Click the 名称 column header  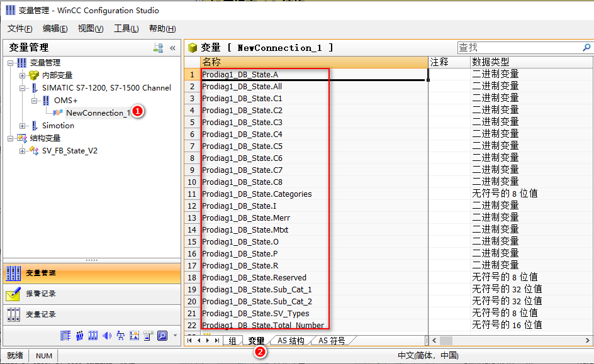pos(313,62)
